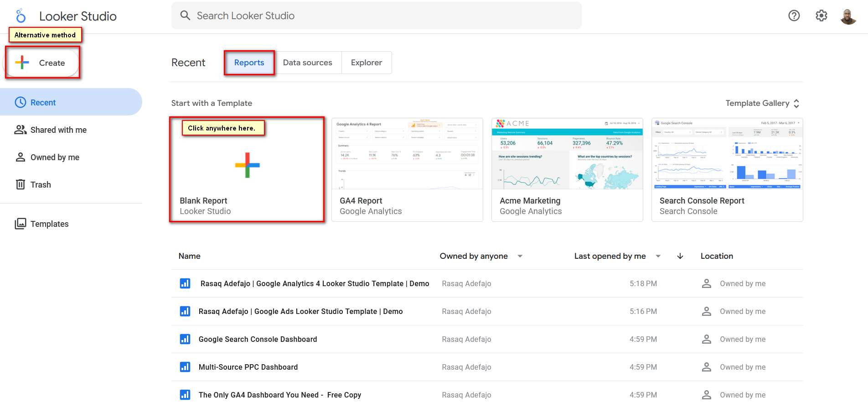Viewport: 868px width, 408px height.
Task: Select the Search Console Report template thumbnail
Action: coord(727,154)
